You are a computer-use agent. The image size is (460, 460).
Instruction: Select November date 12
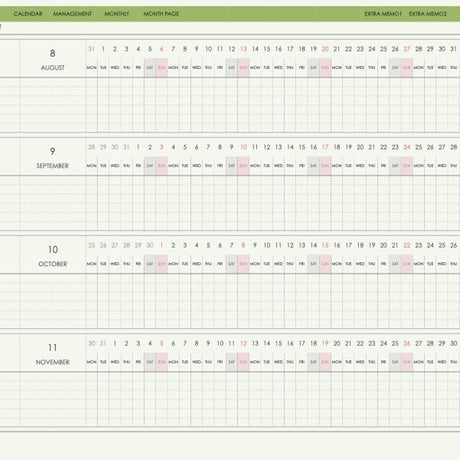pos(244,343)
